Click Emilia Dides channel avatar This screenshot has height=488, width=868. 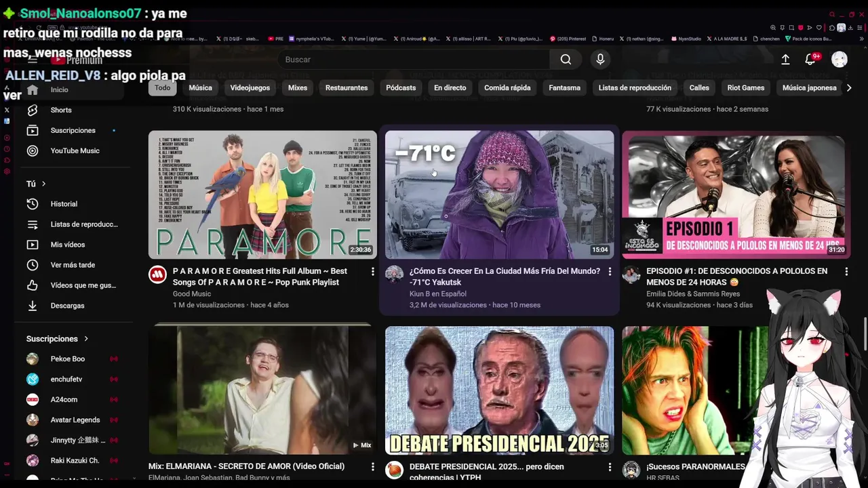pos(631,274)
